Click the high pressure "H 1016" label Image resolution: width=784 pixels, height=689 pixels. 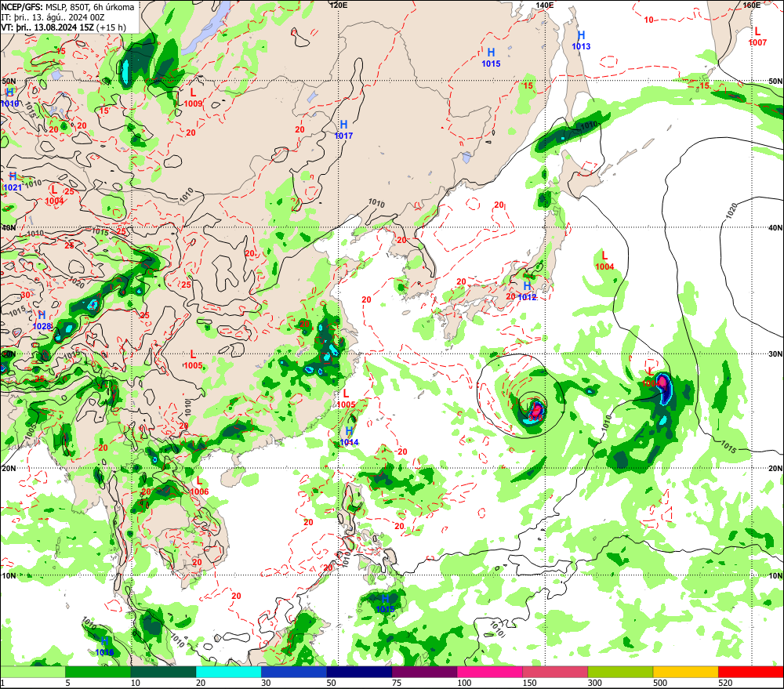click(x=104, y=647)
